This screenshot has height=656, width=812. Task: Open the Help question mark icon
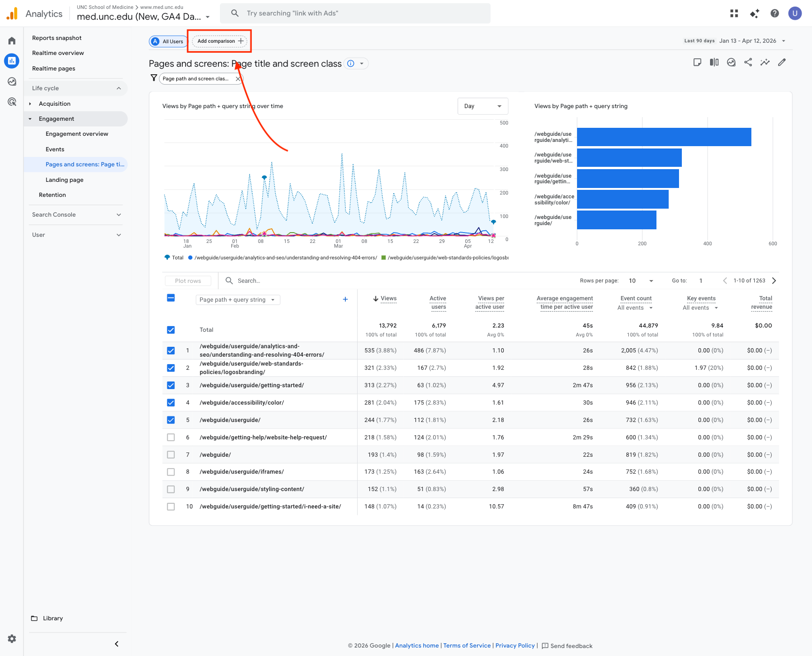pyautogui.click(x=774, y=13)
